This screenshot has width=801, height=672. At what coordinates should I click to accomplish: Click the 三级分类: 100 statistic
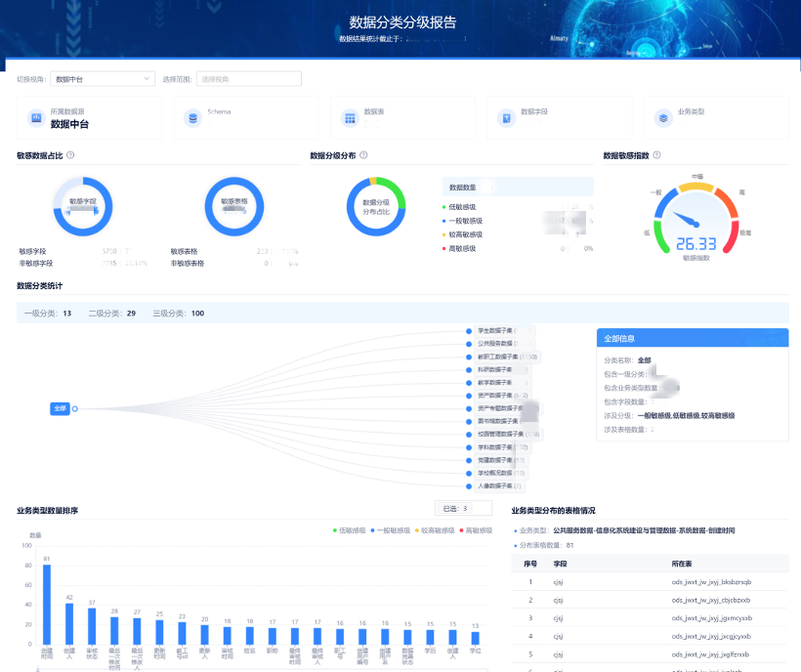[x=179, y=313]
